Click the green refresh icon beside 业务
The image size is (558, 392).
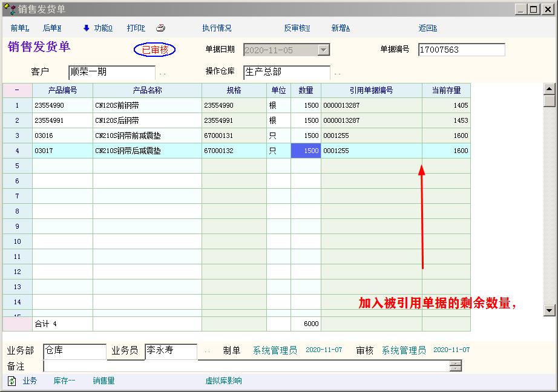[x=11, y=381]
